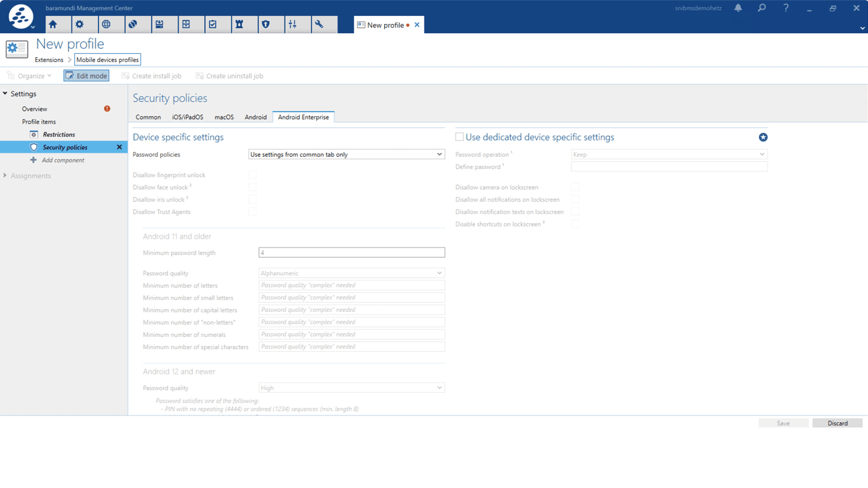Open the download tray toolbar icon
This screenshot has width=868, height=488.
point(160,24)
